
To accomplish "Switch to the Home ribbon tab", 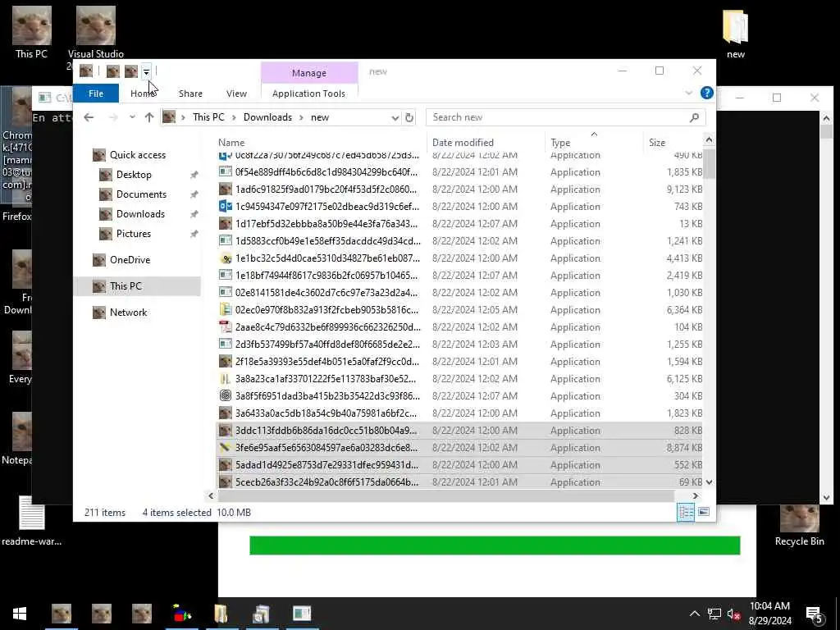I will tap(143, 94).
